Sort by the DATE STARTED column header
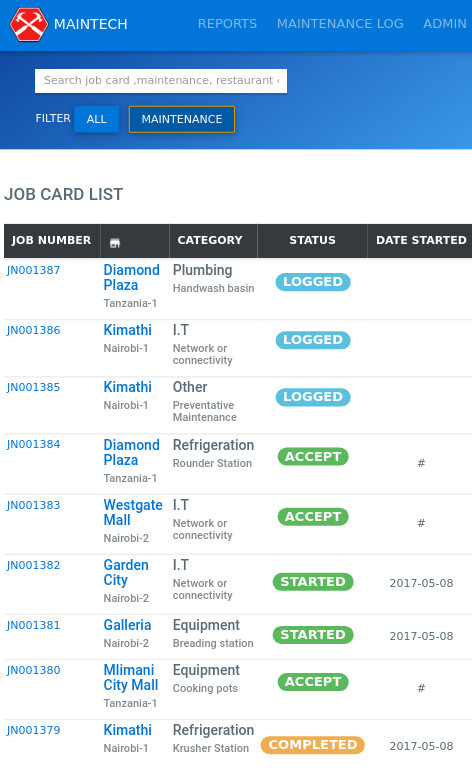This screenshot has width=472, height=770. coord(421,240)
